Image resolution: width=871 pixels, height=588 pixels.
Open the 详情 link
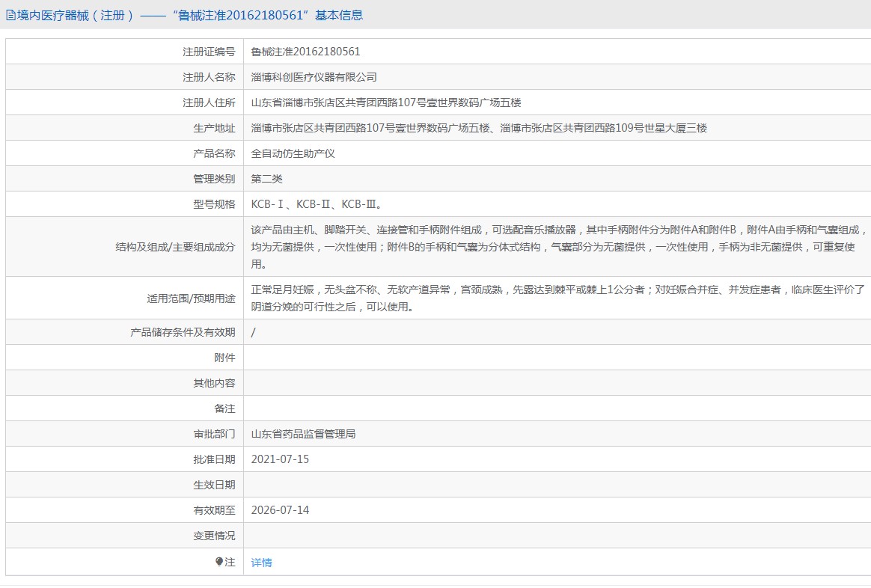point(262,563)
